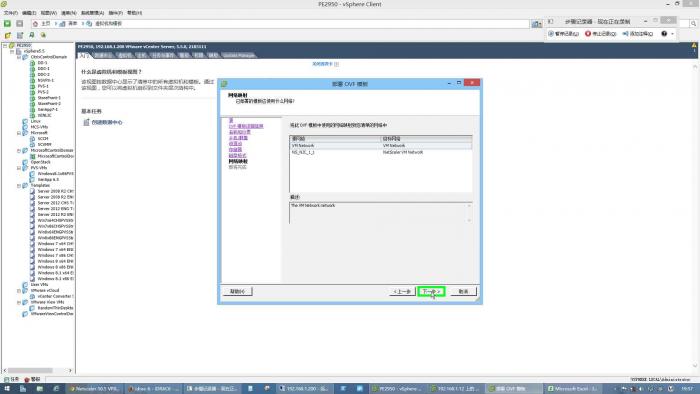This screenshot has width=700, height=394.
Task: Open 编辑(E) menu
Action: click(29, 13)
